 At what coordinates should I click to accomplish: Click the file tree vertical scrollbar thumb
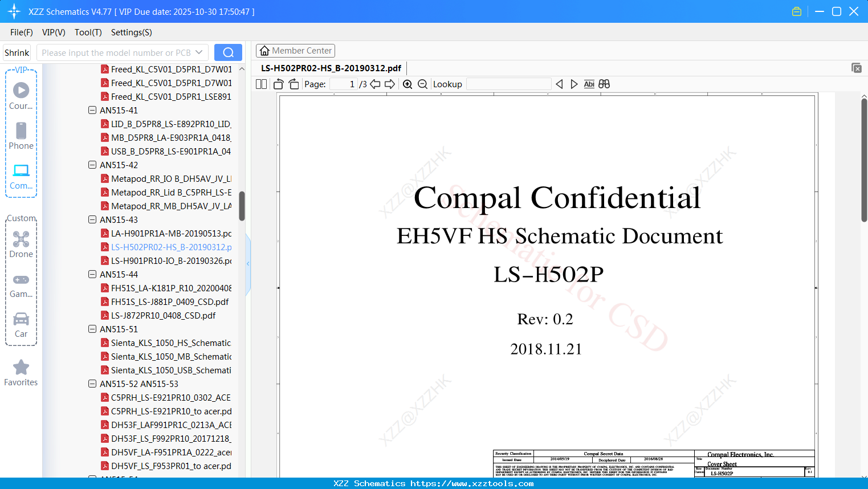[242, 206]
